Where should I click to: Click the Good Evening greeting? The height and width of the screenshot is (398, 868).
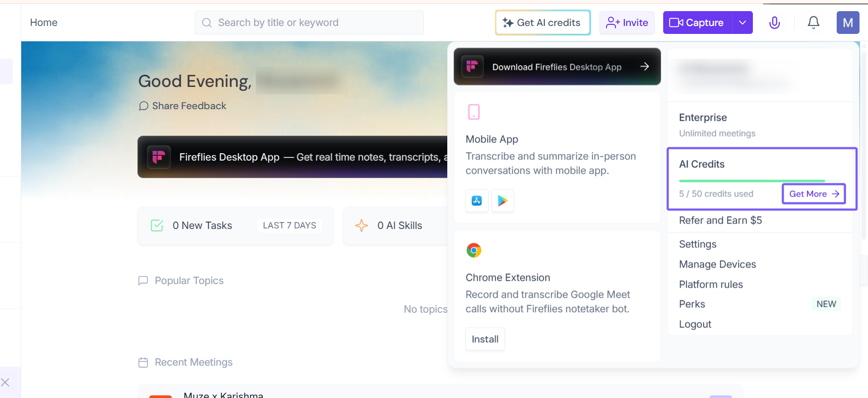(195, 82)
